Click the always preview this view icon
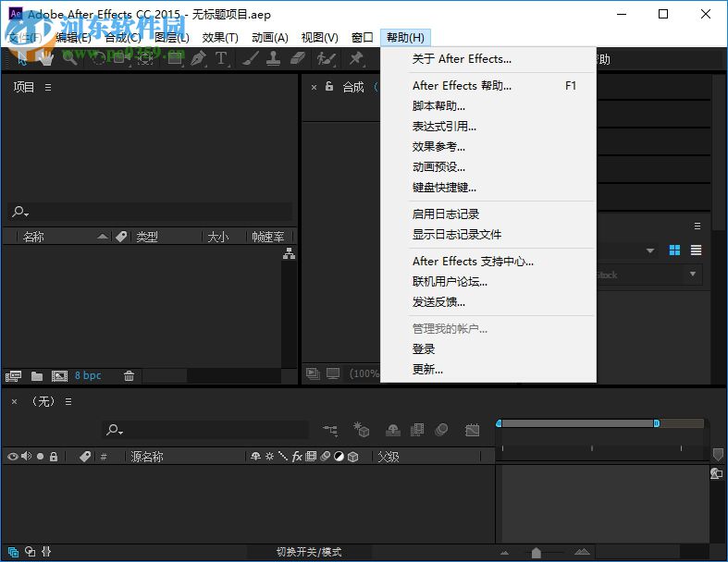The image size is (728, 562). (x=313, y=373)
